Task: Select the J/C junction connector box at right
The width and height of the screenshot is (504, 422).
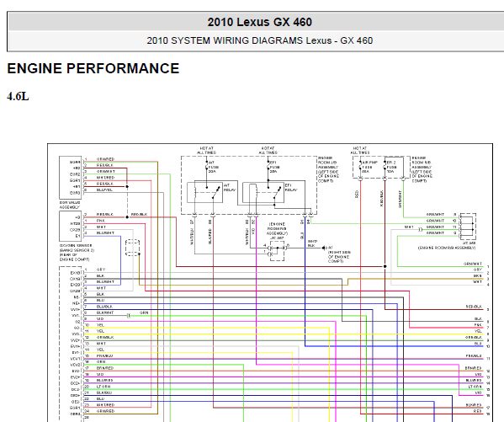Action: pos(468,227)
